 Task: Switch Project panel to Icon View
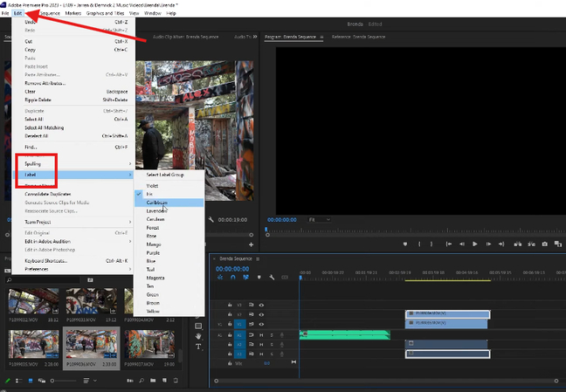click(31, 381)
